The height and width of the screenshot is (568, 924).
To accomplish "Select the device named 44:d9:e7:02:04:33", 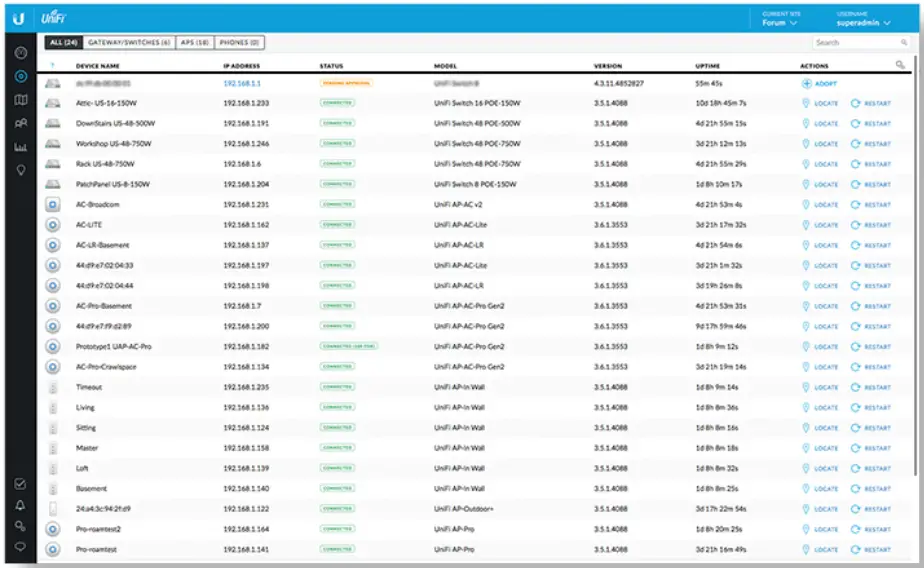I will click(104, 265).
